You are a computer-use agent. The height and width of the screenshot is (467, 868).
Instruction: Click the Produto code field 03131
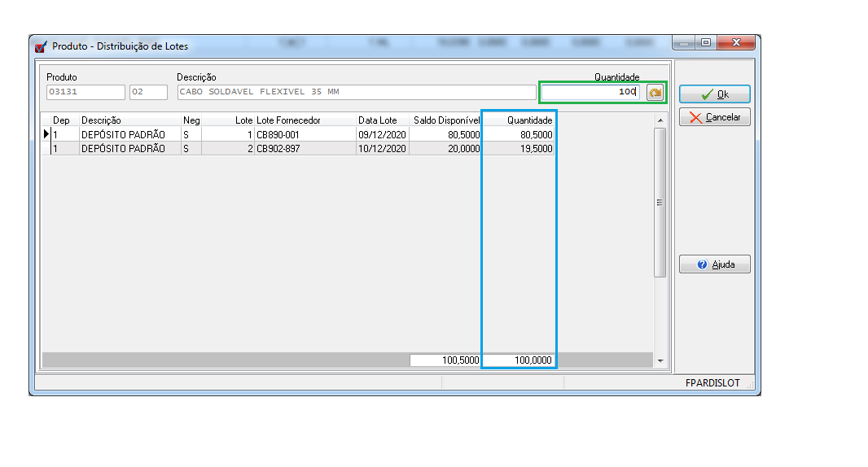pyautogui.click(x=85, y=92)
